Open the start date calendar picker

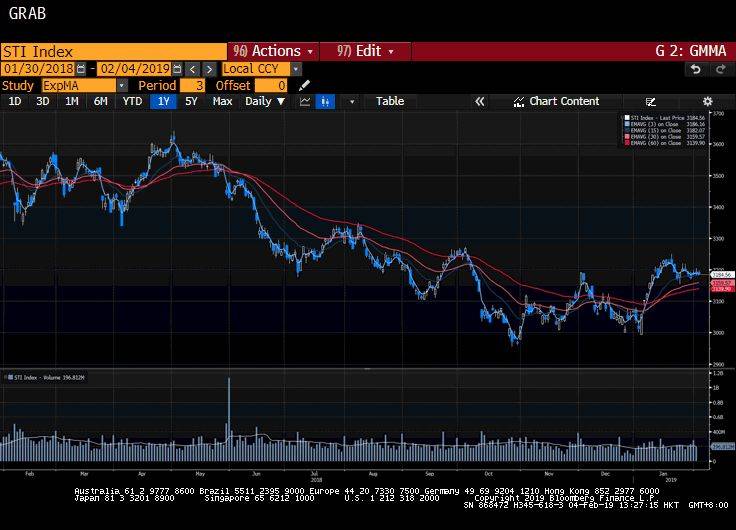click(x=81, y=69)
